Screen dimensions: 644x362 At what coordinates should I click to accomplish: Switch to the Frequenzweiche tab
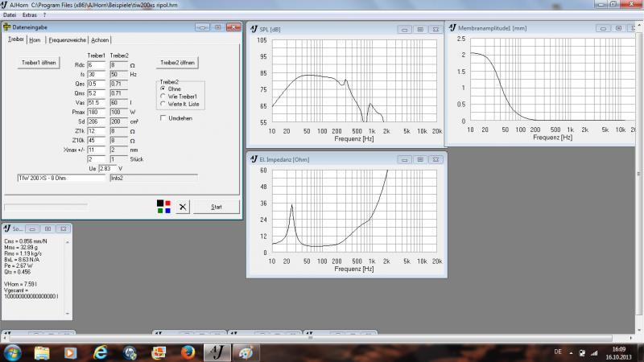(68, 39)
